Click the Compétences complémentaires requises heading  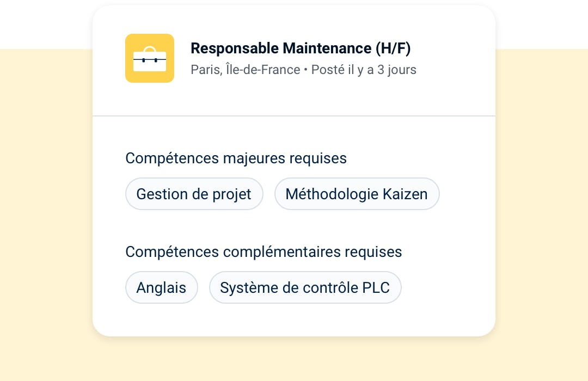pos(264,252)
